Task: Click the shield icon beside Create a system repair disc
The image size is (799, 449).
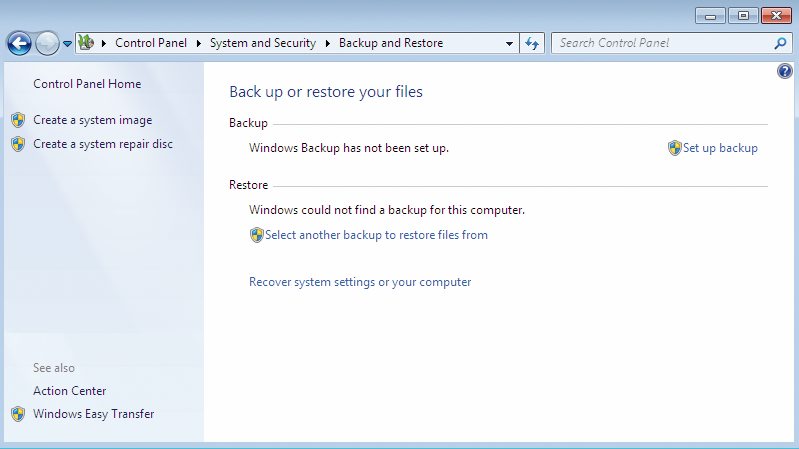Action: pos(18,144)
